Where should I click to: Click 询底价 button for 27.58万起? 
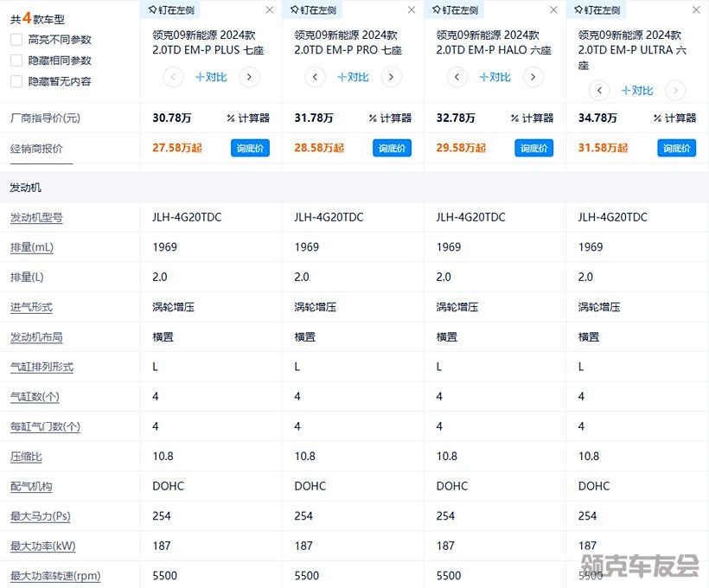[x=250, y=148]
